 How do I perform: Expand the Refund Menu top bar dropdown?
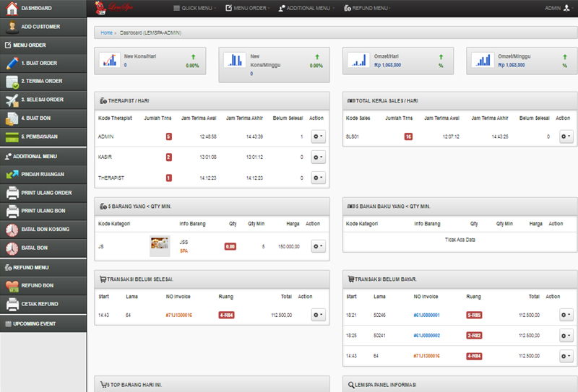[x=367, y=8]
